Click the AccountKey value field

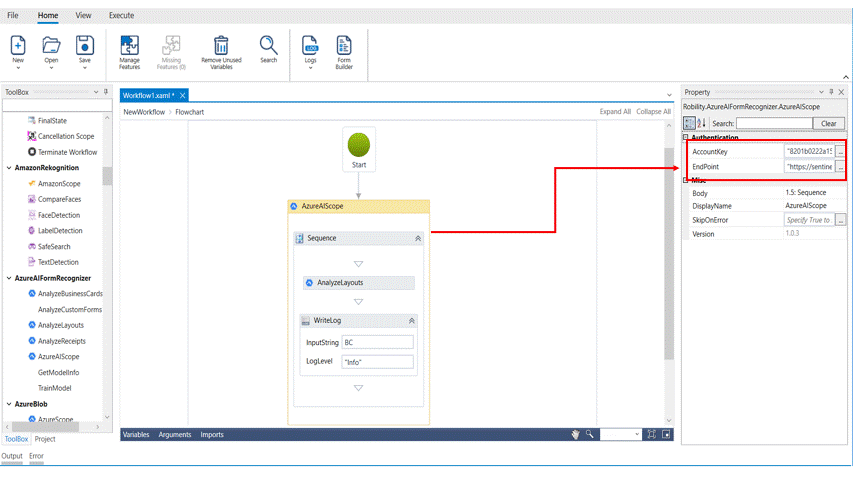pyautogui.click(x=808, y=151)
